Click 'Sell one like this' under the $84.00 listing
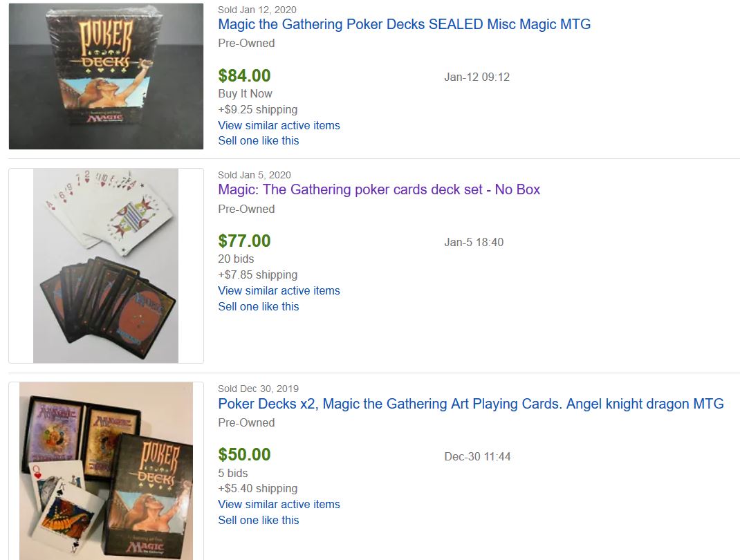Viewport: 740px width, 560px height. coord(258,140)
